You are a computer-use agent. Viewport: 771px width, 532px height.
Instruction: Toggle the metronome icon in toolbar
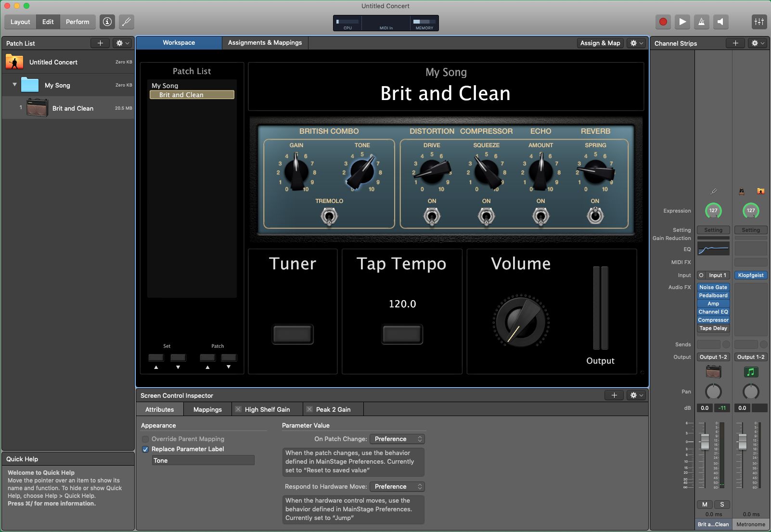point(701,22)
